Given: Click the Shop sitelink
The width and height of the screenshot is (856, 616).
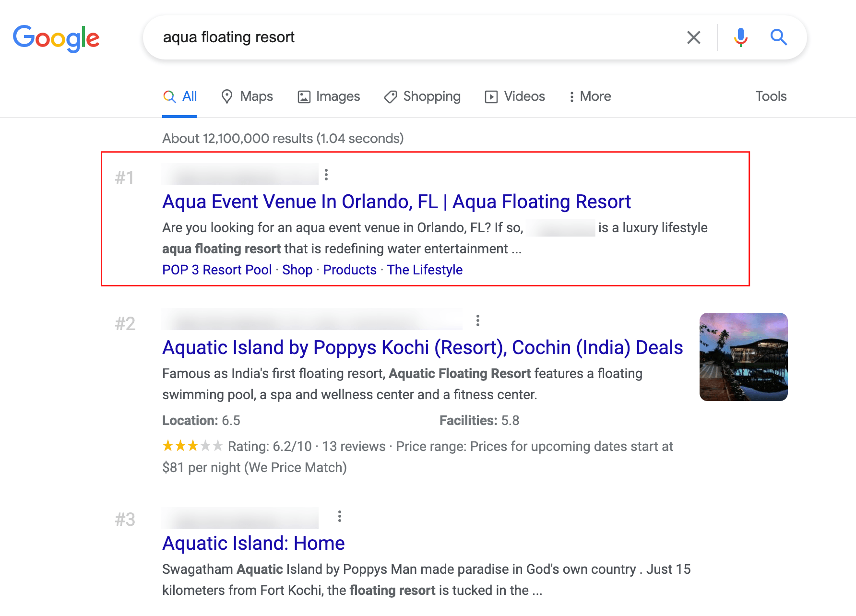Looking at the screenshot, I should (x=297, y=270).
